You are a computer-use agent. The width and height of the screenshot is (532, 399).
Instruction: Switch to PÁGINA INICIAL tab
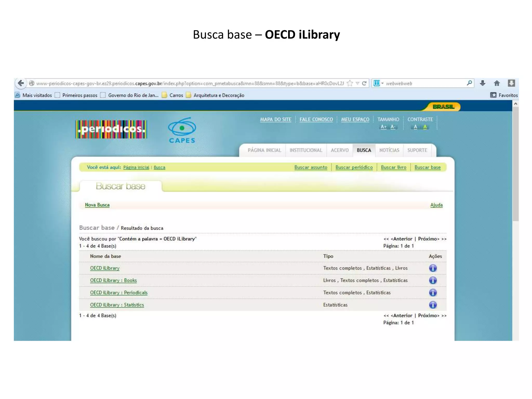[264, 150]
